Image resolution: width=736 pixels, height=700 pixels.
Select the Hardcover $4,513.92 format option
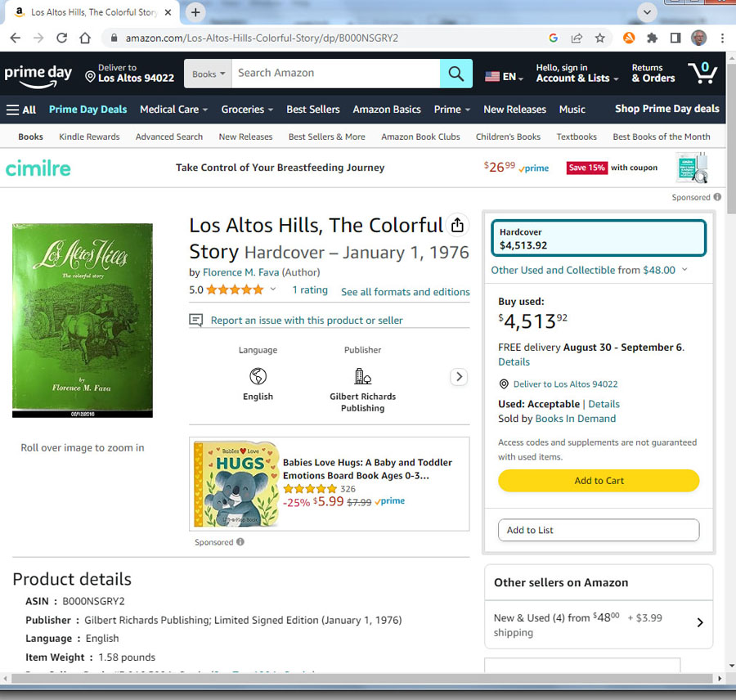coord(598,239)
